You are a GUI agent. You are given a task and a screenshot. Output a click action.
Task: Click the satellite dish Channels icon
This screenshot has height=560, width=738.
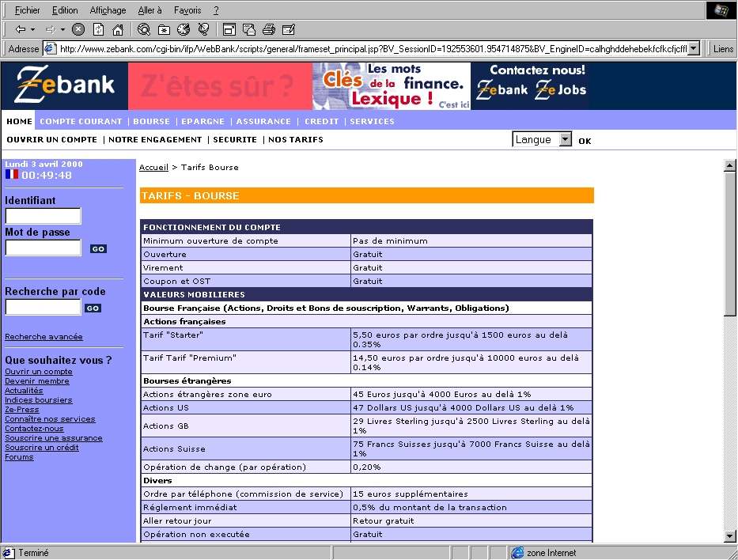203,29
